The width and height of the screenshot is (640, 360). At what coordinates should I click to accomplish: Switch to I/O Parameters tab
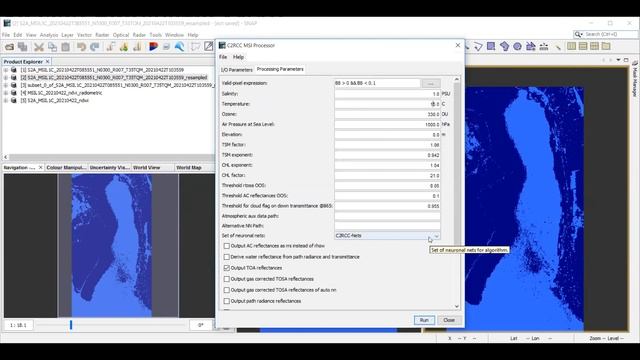coord(237,70)
